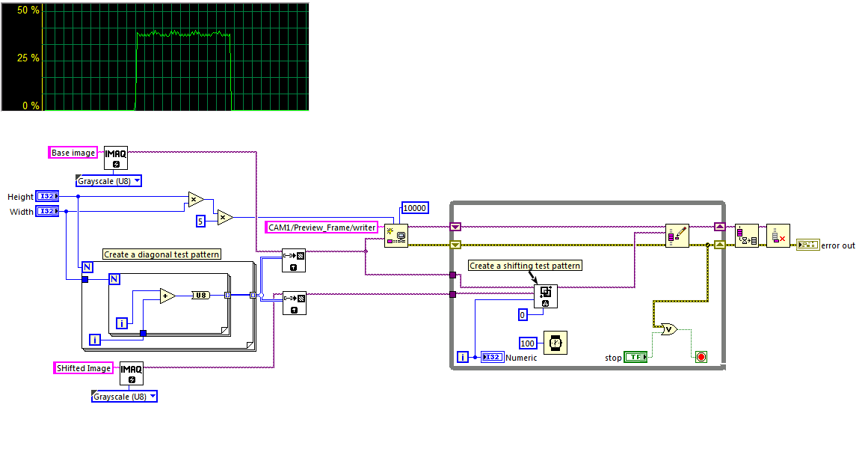Select the Add node in the inner loop
This screenshot has height=449, width=868.
click(167, 296)
